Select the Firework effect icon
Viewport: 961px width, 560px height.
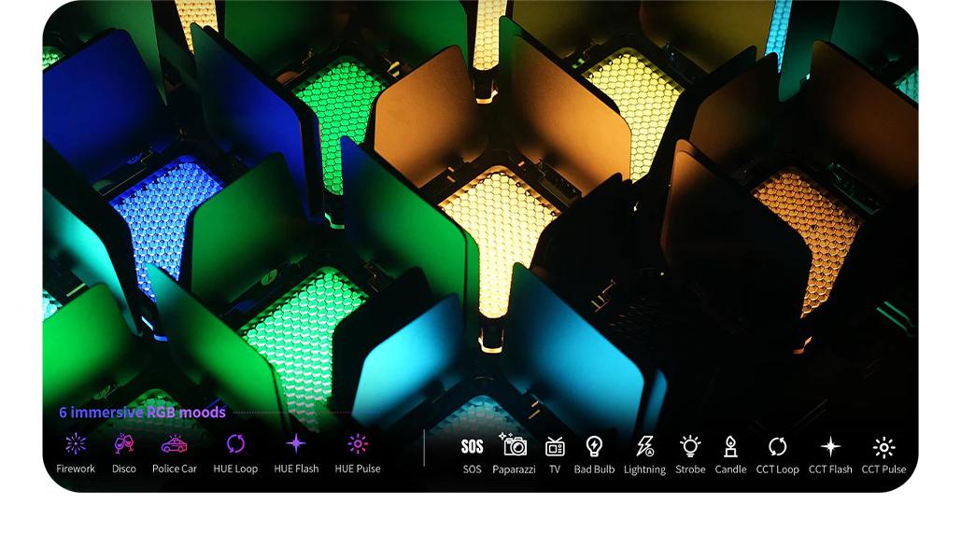click(76, 444)
